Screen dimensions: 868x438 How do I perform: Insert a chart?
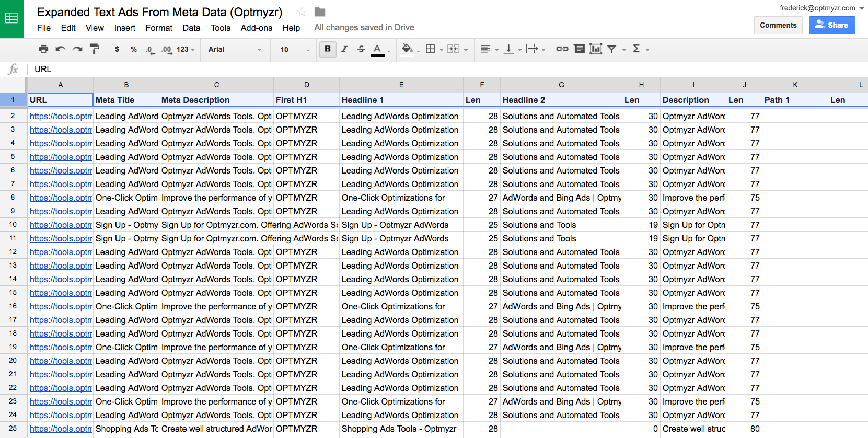[x=596, y=49]
